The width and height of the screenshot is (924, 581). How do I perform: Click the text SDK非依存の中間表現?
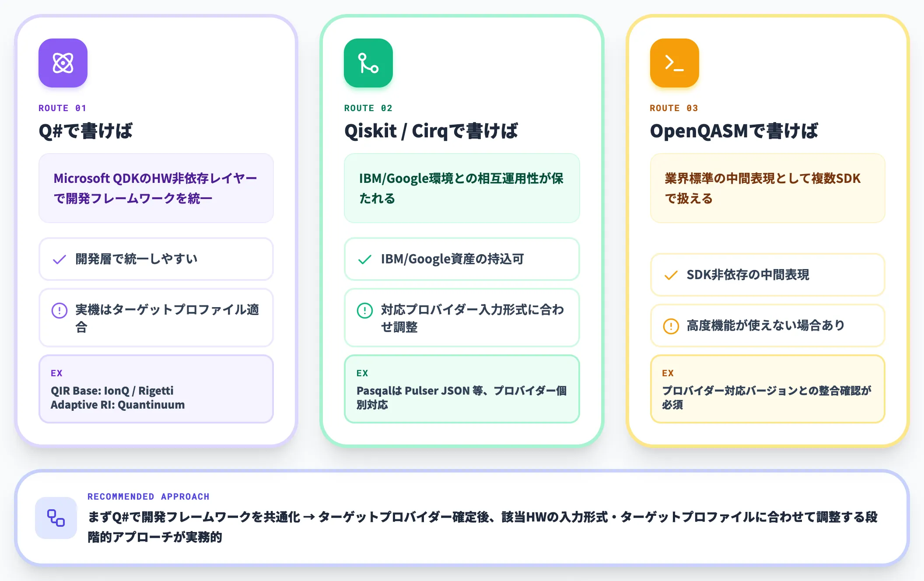[x=748, y=275]
